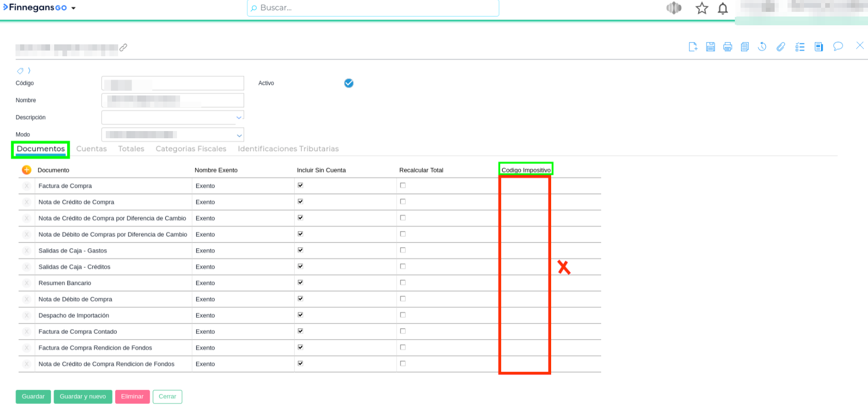The image size is (868, 406).
Task: Open the Finnegans GO logo dropdown arrow
Action: 73,8
